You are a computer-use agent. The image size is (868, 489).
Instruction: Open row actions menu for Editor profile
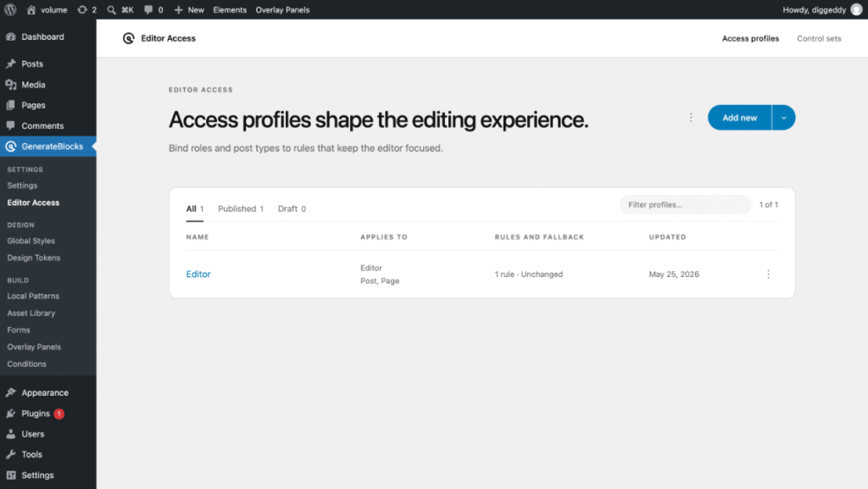768,275
